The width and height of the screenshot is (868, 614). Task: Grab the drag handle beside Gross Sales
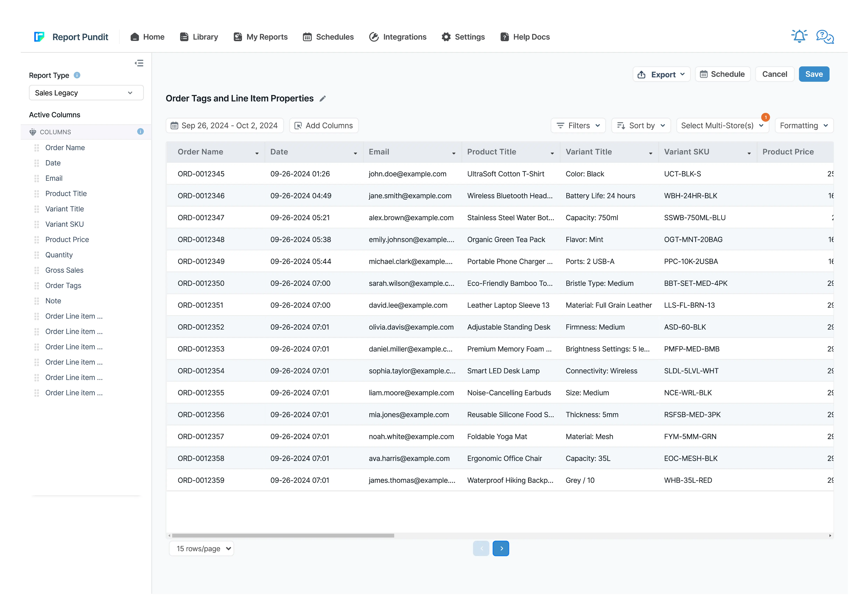click(37, 270)
